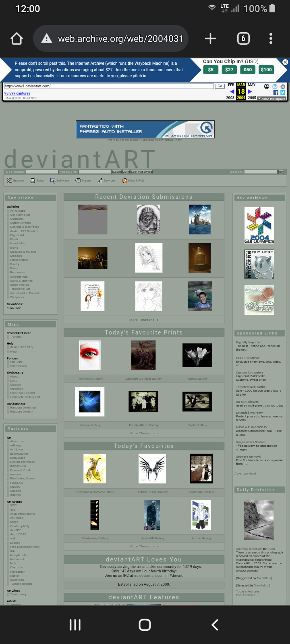The image size is (290, 644).
Task: Expand About this capture dropdown
Action: [272, 98]
